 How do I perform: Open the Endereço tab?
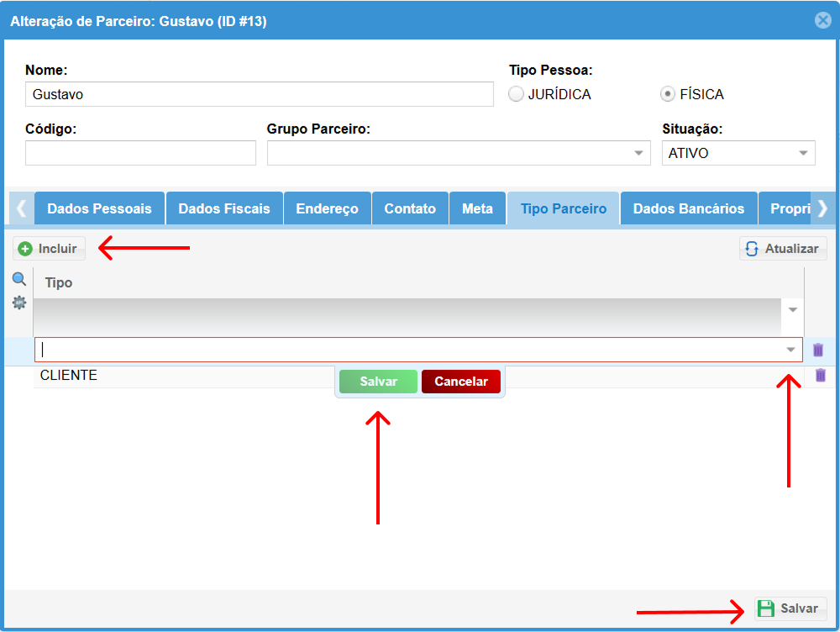point(327,208)
